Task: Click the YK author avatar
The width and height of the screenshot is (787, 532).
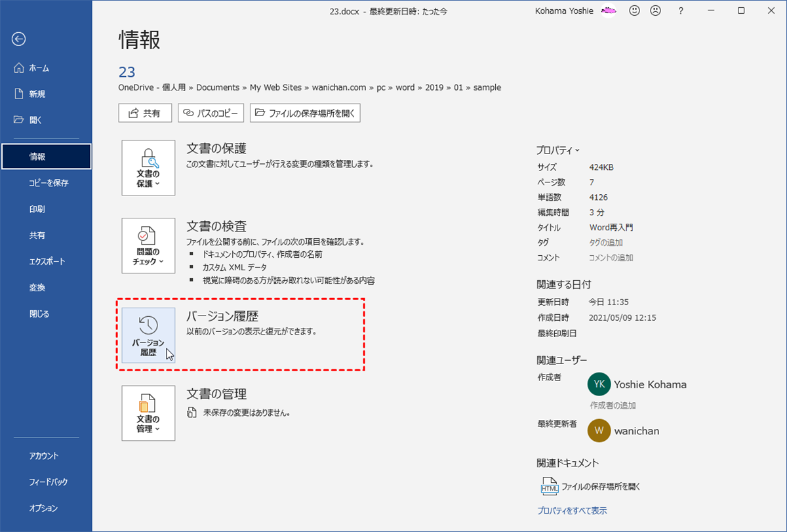Action: [x=599, y=384]
